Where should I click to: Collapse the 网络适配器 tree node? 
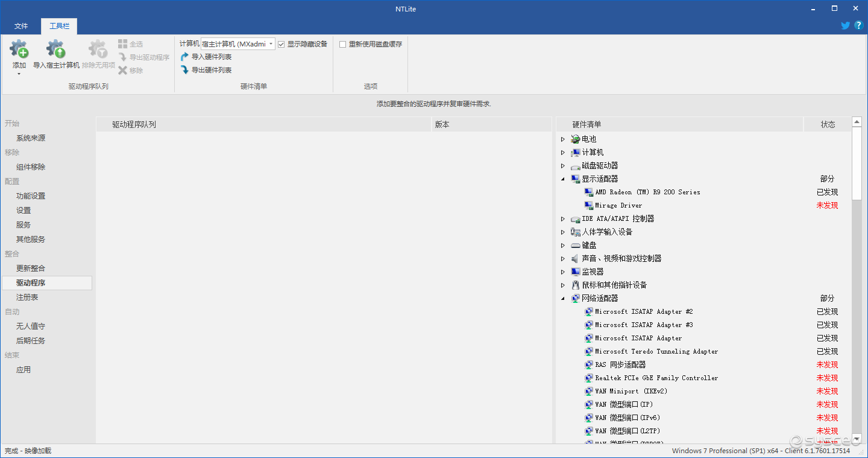(x=563, y=299)
